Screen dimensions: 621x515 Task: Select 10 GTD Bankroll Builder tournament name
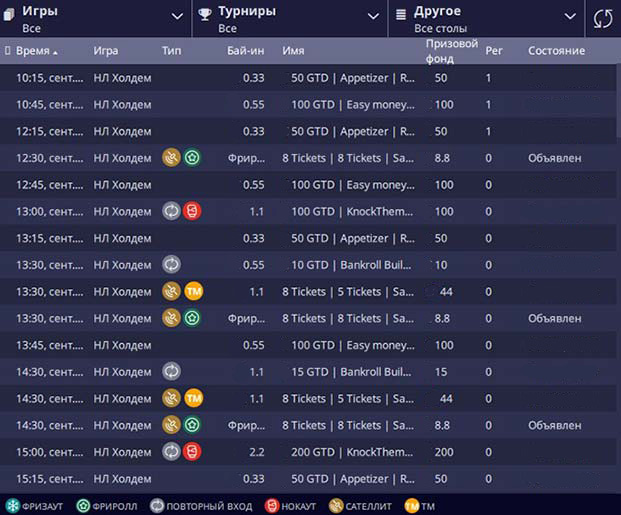[x=351, y=265]
